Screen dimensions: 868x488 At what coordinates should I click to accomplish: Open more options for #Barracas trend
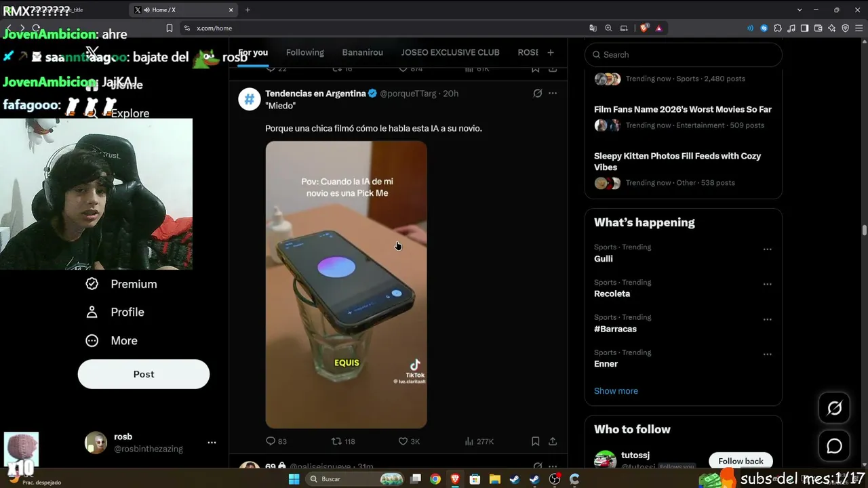click(x=768, y=319)
